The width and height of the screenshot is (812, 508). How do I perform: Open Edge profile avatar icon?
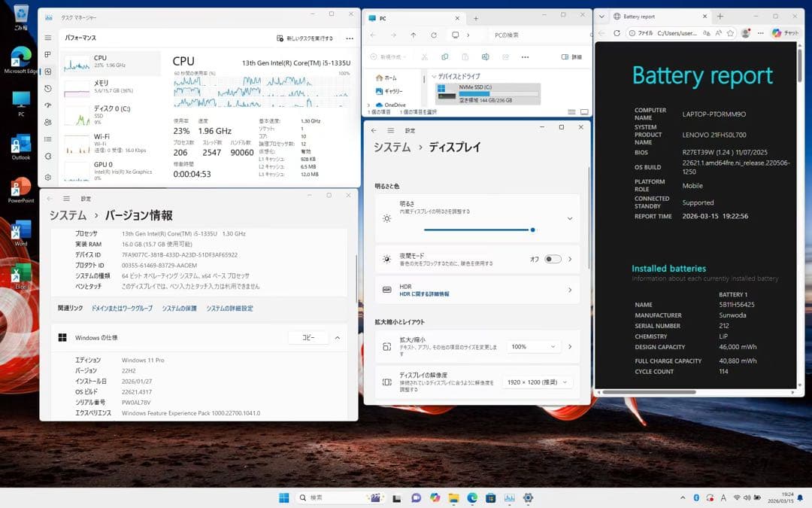click(746, 33)
